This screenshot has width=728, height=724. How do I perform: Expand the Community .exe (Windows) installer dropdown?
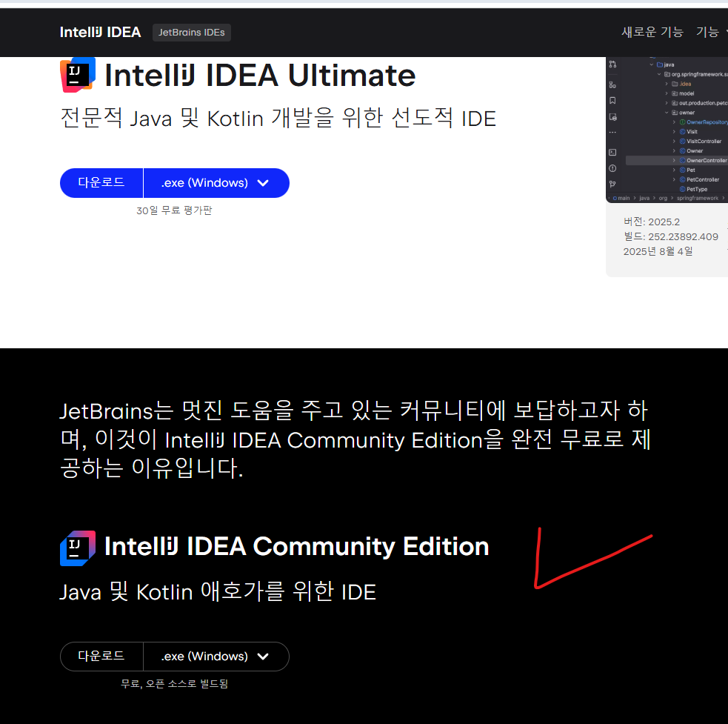(x=216, y=656)
